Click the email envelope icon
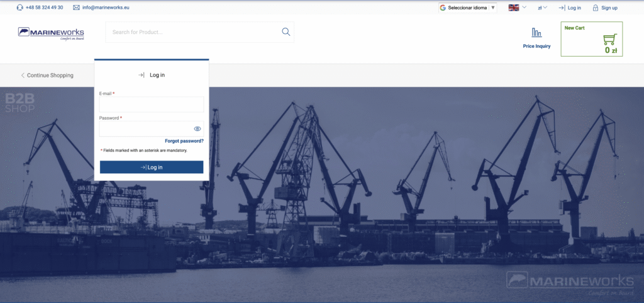This screenshot has width=644, height=303. click(x=76, y=8)
